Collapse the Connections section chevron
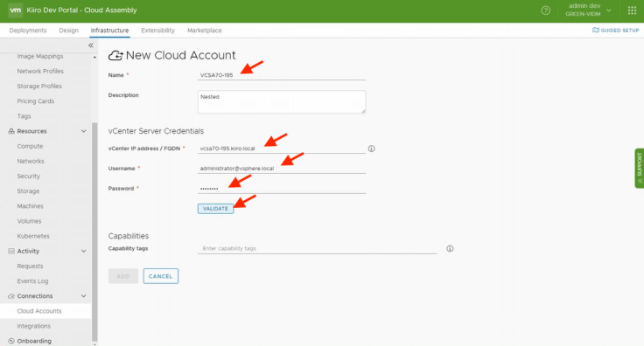644x346 pixels. [84, 296]
